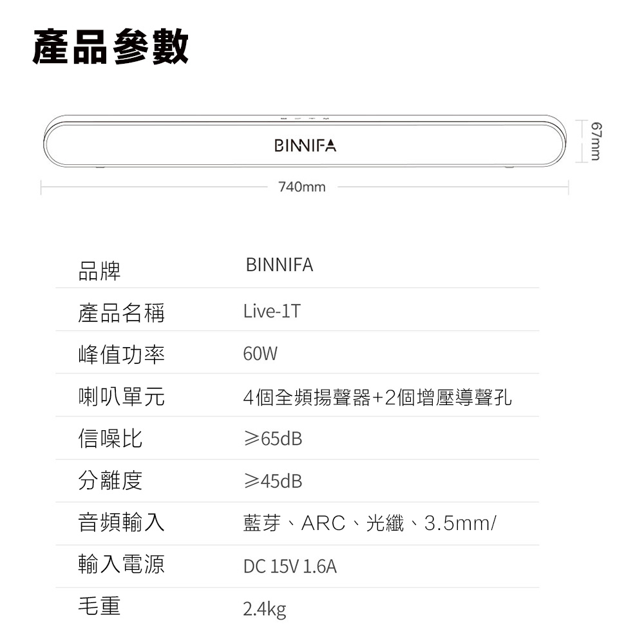Image resolution: width=644 pixels, height=644 pixels.
Task: Click the BINNIFA logo on the soundbar
Action: pyautogui.click(x=305, y=146)
